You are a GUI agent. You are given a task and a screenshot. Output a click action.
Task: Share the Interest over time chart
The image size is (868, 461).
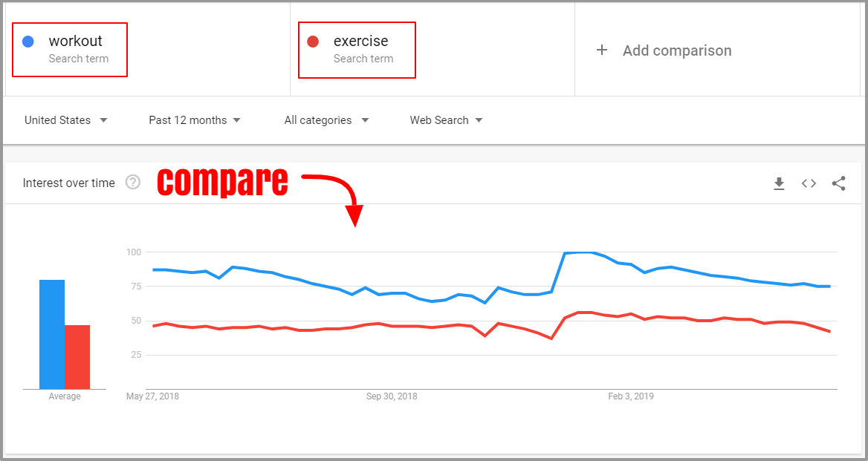(839, 183)
